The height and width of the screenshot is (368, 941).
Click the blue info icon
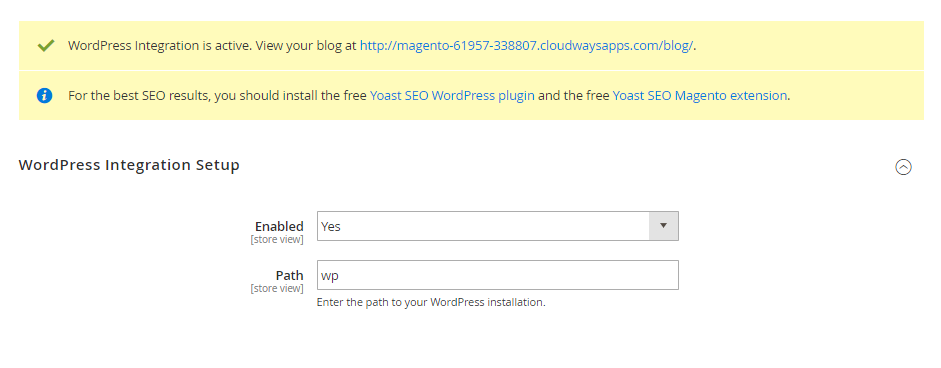pyautogui.click(x=44, y=95)
